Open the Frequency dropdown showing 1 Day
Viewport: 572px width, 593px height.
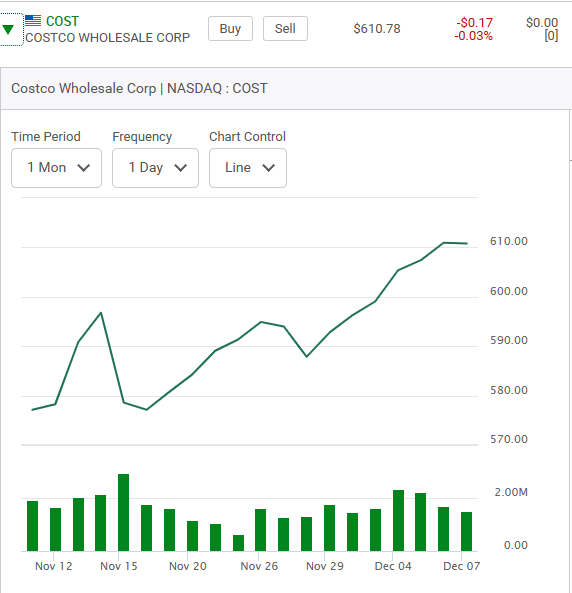pyautogui.click(x=155, y=168)
